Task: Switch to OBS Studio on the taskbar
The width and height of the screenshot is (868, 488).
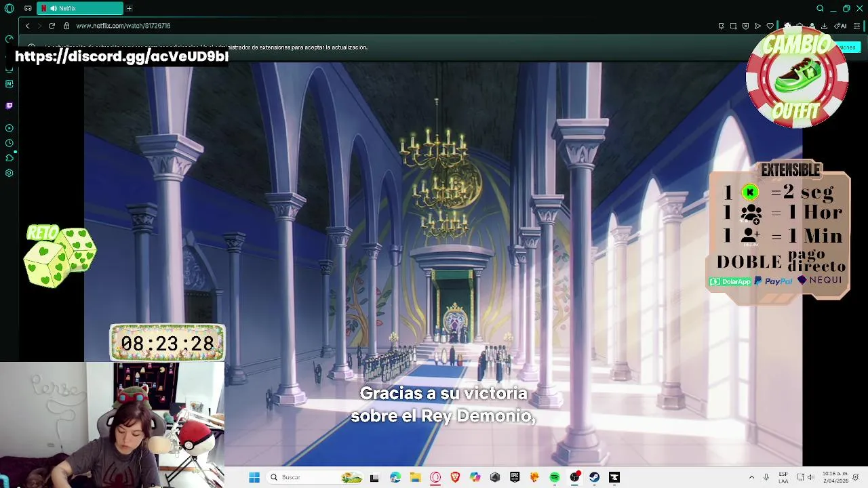Action: (574, 477)
